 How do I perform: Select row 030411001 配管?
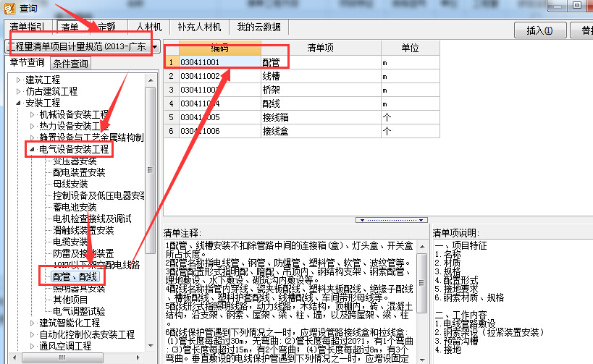pos(302,62)
